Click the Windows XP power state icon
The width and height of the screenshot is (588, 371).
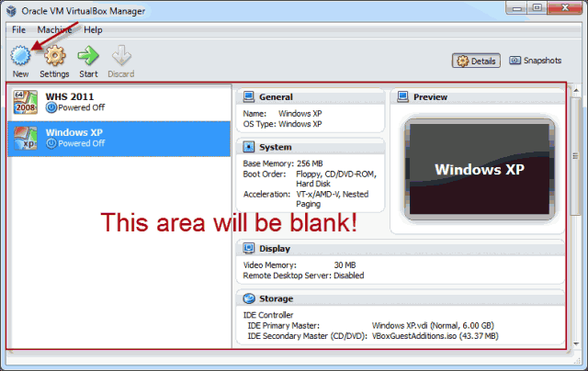[51, 143]
